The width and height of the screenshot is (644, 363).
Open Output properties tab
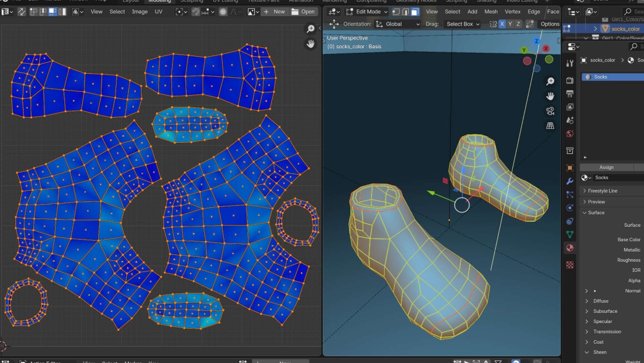click(x=570, y=94)
